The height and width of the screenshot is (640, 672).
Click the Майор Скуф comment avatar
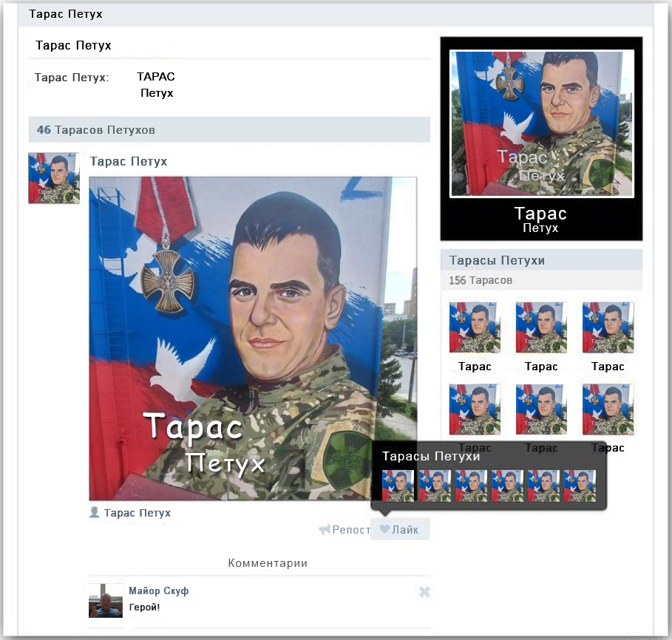(x=106, y=600)
